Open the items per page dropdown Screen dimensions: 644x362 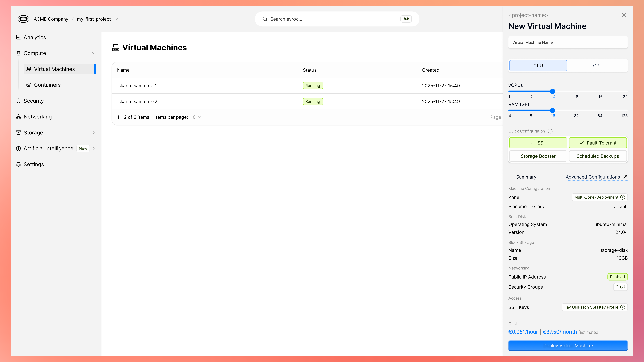[x=196, y=117]
